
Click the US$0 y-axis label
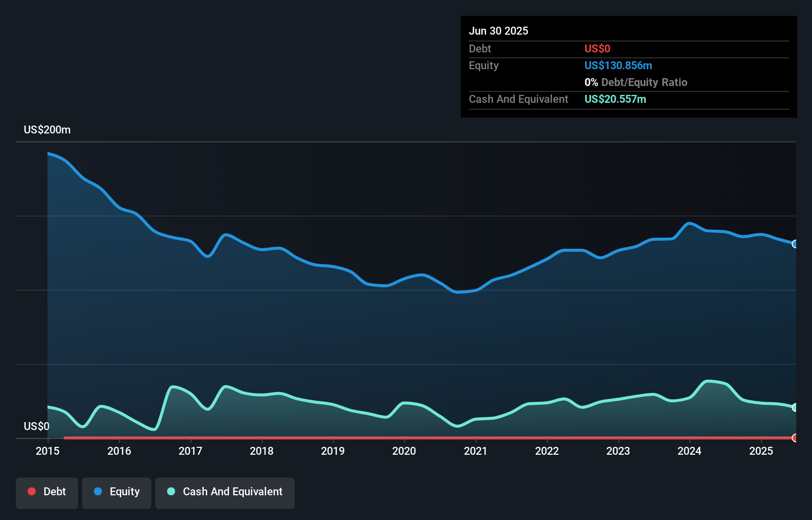click(37, 426)
